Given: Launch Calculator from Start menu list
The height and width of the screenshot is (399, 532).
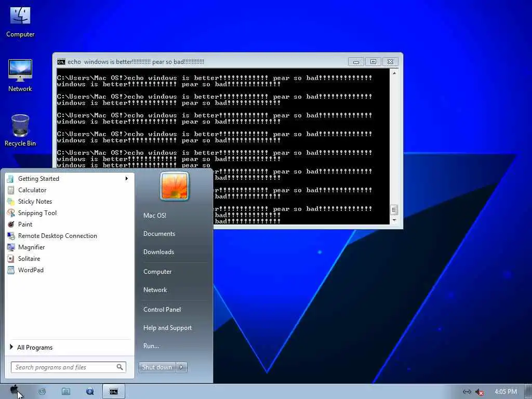Looking at the screenshot, I should pos(70,190).
